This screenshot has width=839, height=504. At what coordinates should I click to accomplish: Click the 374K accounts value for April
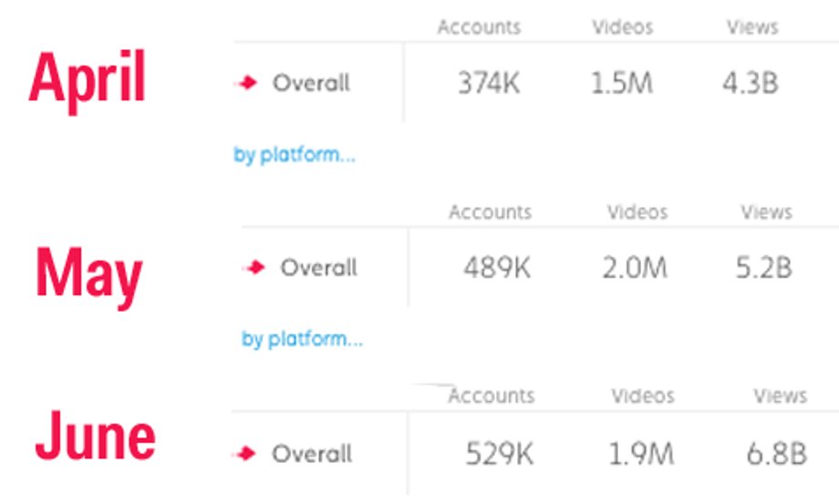click(489, 83)
